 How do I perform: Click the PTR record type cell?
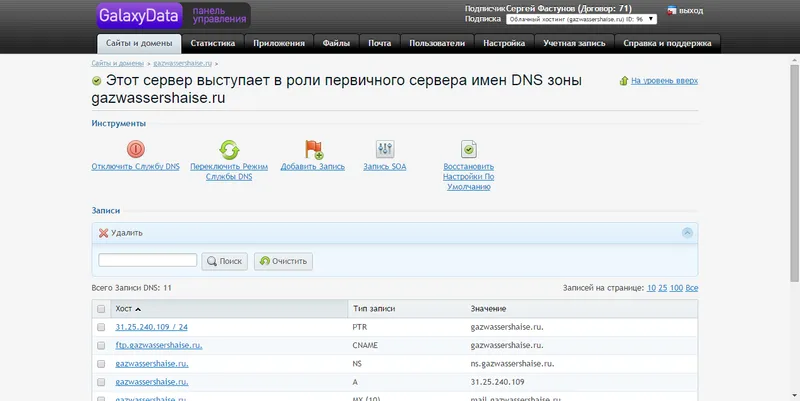pyautogui.click(x=360, y=327)
